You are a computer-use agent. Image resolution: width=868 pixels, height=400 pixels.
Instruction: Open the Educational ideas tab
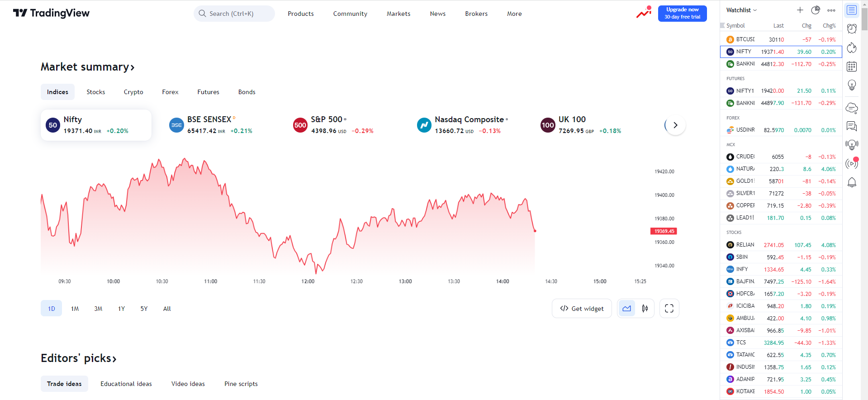point(126,384)
